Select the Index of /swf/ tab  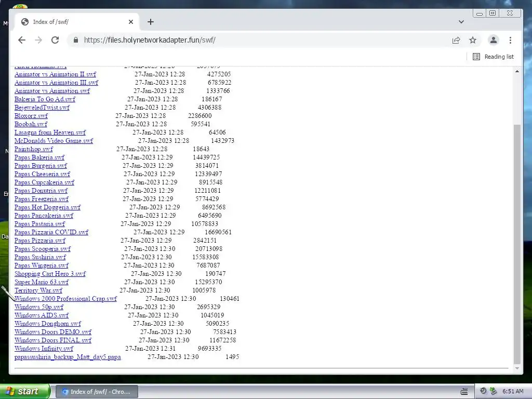pyautogui.click(x=76, y=22)
